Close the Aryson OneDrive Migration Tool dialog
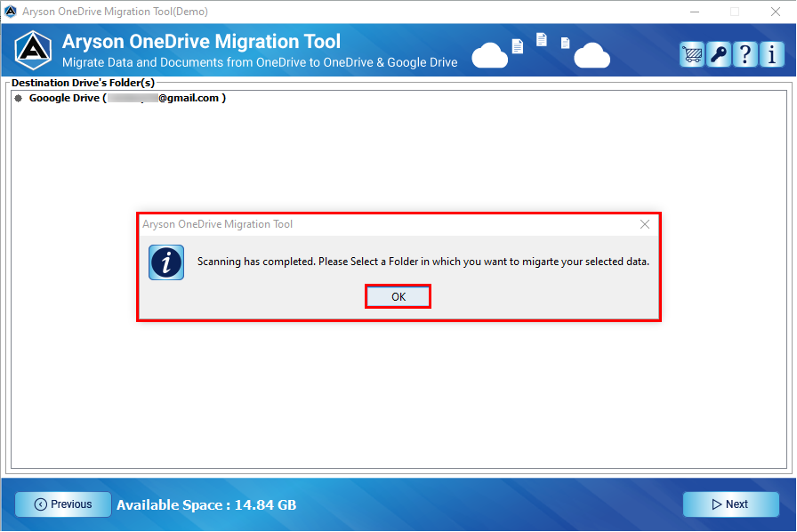 tap(645, 224)
